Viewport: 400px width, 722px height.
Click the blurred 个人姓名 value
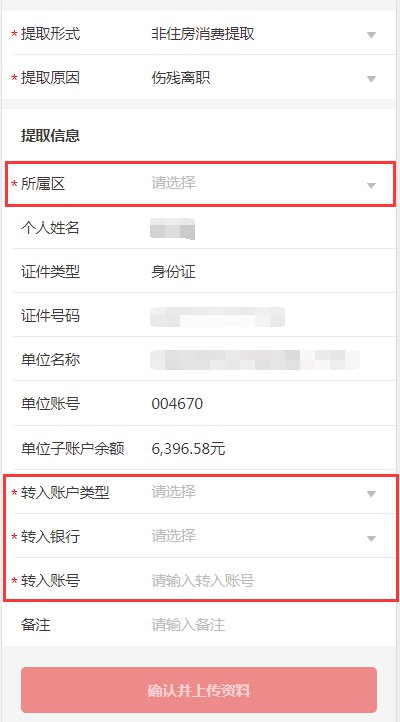[x=173, y=229]
